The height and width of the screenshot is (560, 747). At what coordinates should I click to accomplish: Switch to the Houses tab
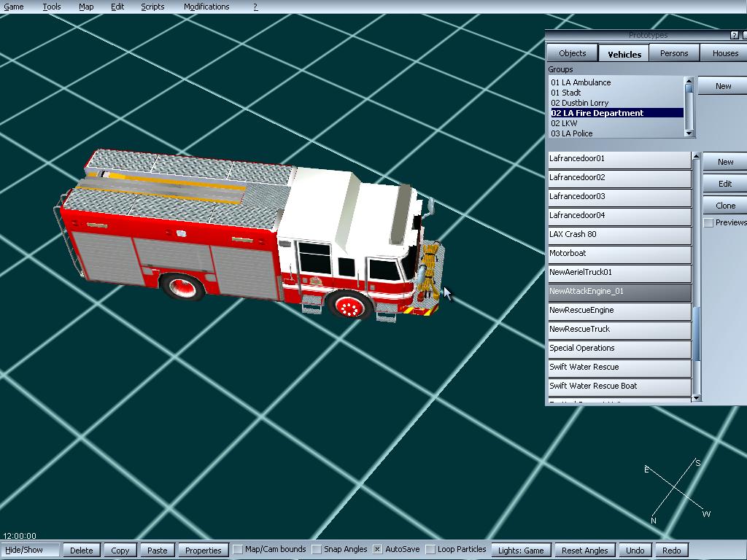[724, 53]
